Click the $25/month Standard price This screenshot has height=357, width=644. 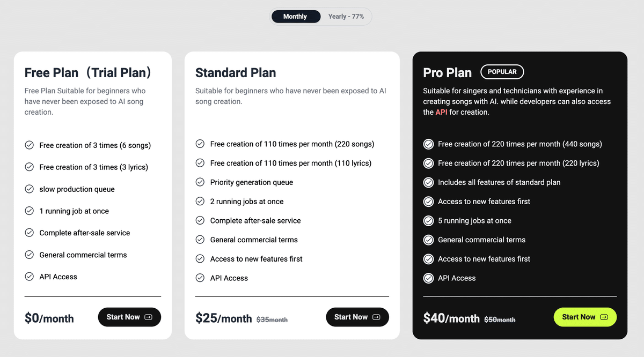pyautogui.click(x=223, y=318)
